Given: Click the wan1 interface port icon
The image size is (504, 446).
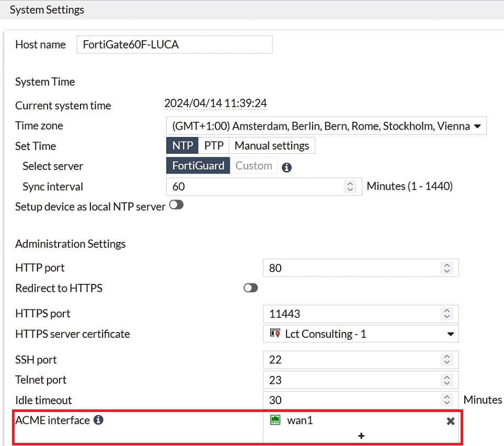Looking at the screenshot, I should (275, 420).
